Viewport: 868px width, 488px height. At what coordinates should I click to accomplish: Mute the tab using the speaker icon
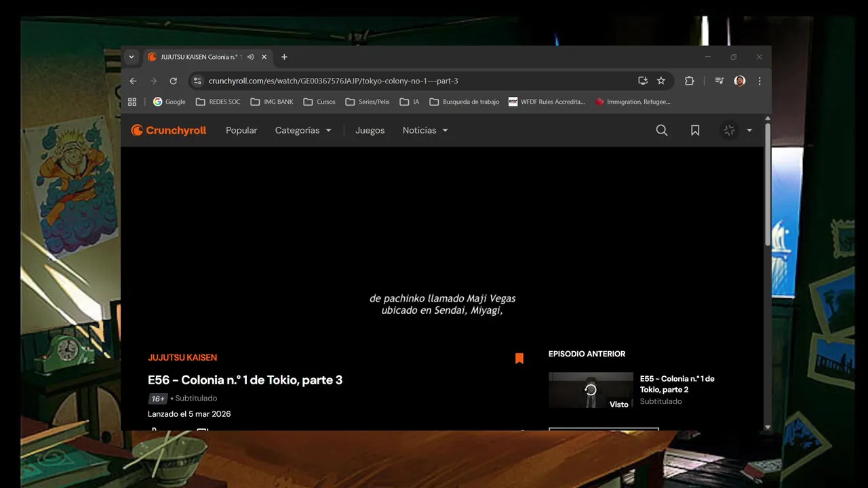[251, 57]
